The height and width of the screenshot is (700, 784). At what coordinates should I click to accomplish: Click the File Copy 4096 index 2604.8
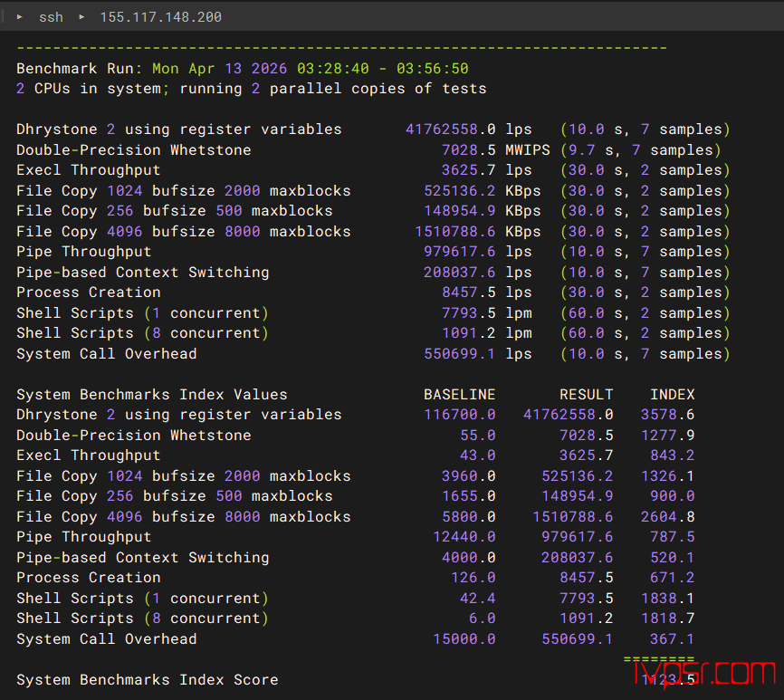click(x=667, y=516)
